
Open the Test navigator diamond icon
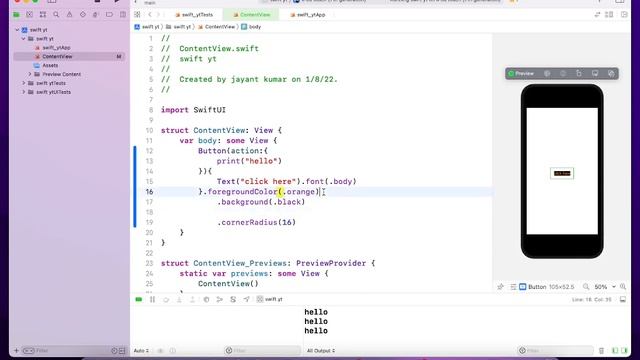click(x=83, y=15)
